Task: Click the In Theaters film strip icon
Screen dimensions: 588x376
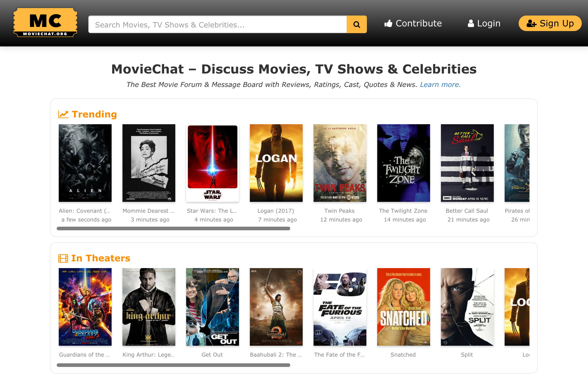Action: click(63, 258)
